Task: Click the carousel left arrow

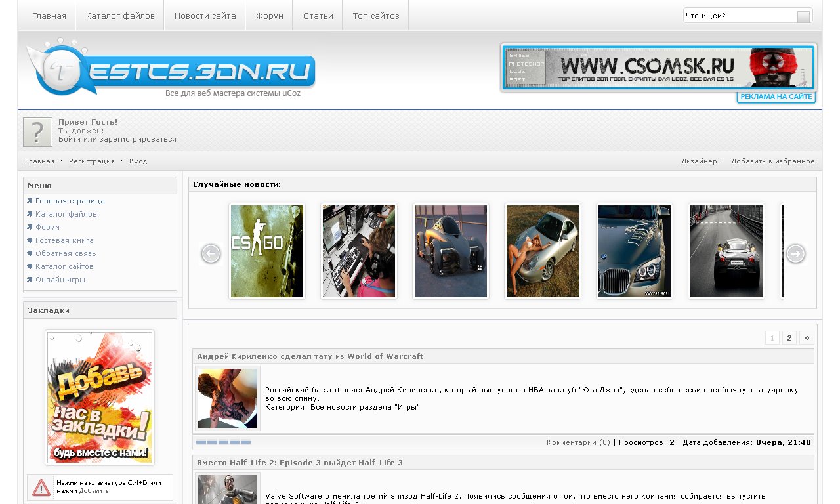Action: pos(211,253)
